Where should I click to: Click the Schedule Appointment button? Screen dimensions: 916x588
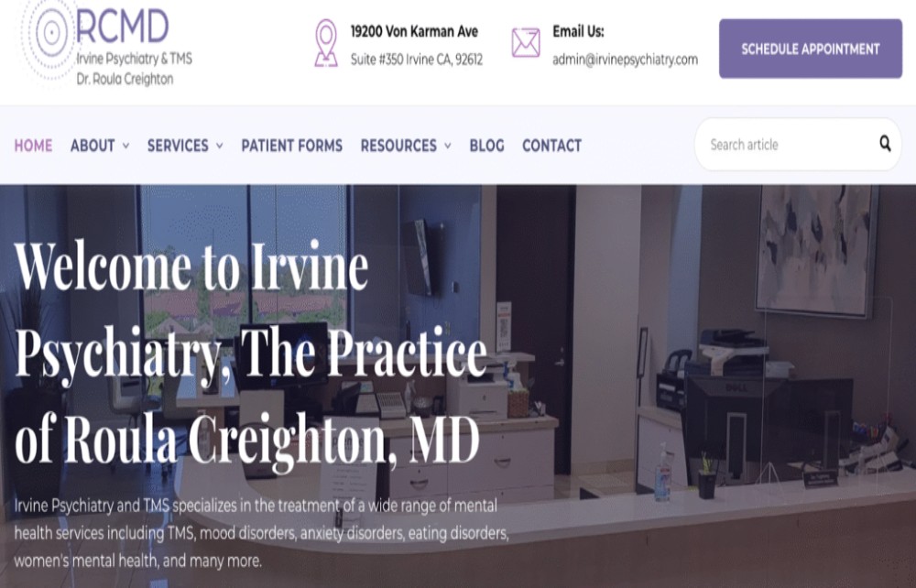(811, 49)
